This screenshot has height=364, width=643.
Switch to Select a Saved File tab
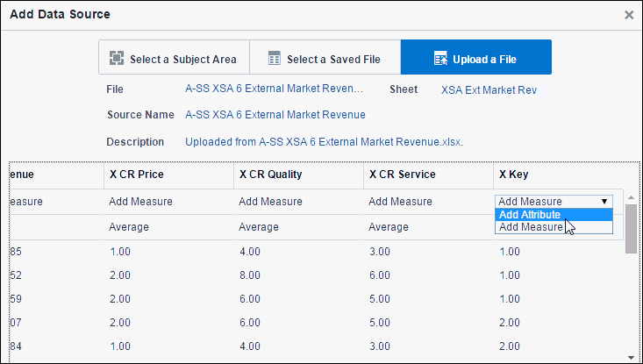tap(325, 57)
